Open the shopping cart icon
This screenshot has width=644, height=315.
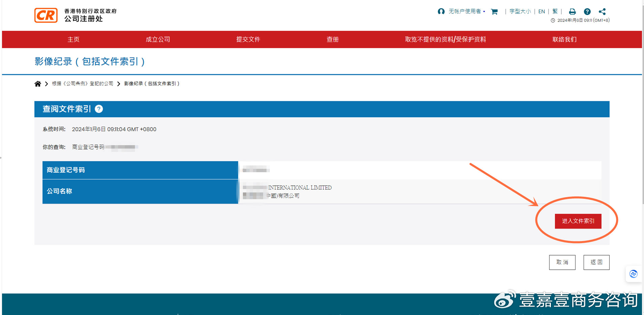pos(495,11)
